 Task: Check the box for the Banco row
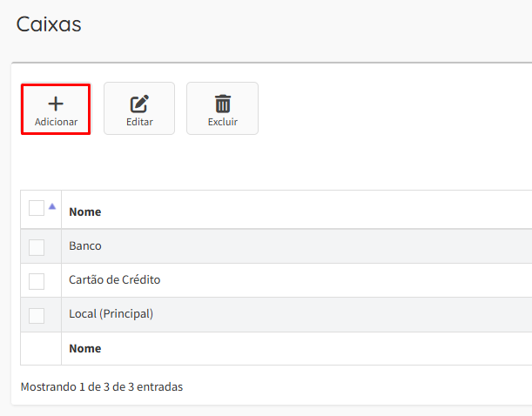coord(37,247)
